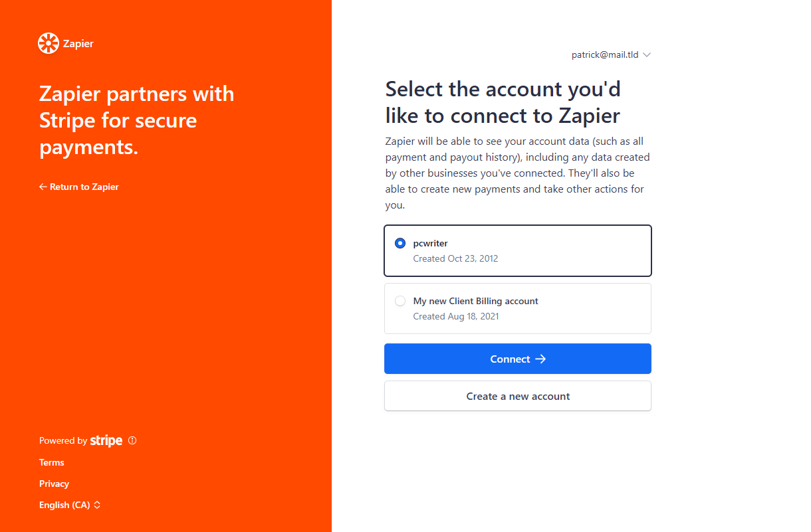Open the English (CA) language selector

click(x=64, y=505)
